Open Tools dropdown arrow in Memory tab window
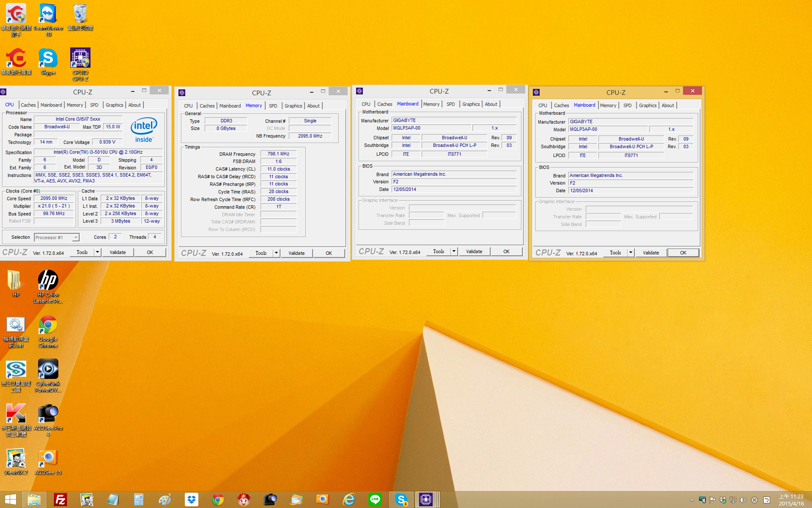This screenshot has width=812, height=508. pyautogui.click(x=276, y=253)
